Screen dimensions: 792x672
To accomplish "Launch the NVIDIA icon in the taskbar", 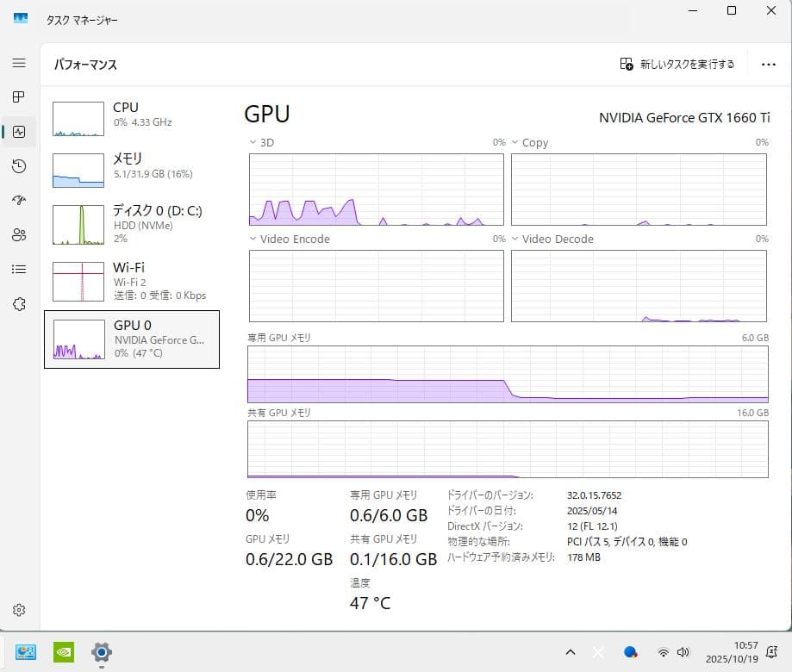I will click(63, 652).
